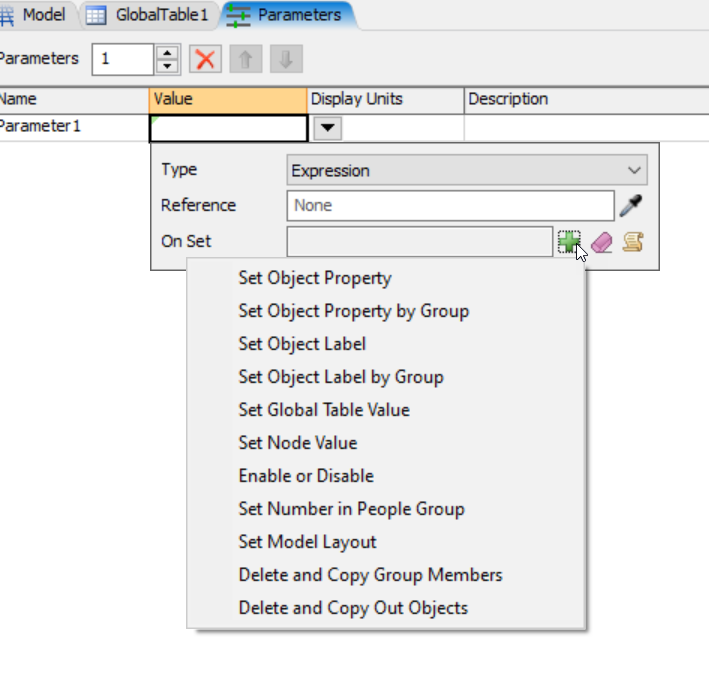Click the Model tab icon
This screenshot has height=691, width=709.
pos(6,15)
